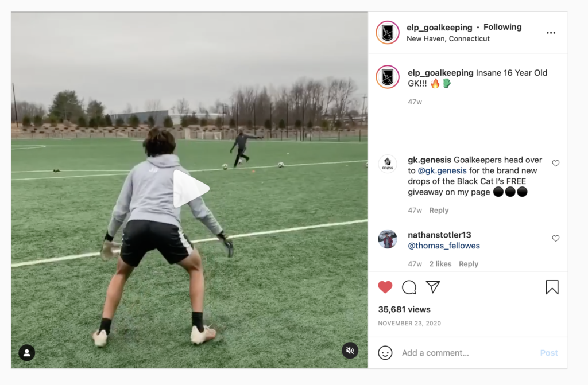Image resolution: width=588 pixels, height=385 pixels.
Task: Open emoji picker smiley icon
Action: click(385, 353)
